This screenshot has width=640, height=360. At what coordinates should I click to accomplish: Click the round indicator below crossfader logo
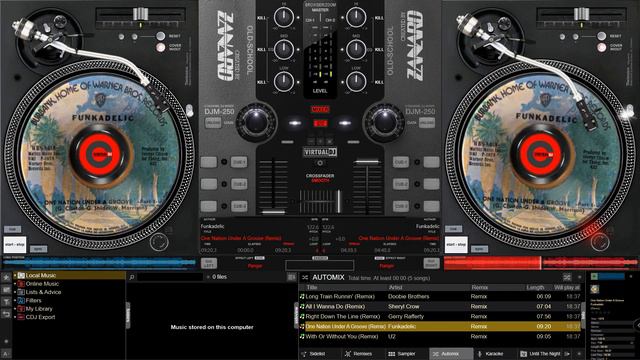coord(320,163)
